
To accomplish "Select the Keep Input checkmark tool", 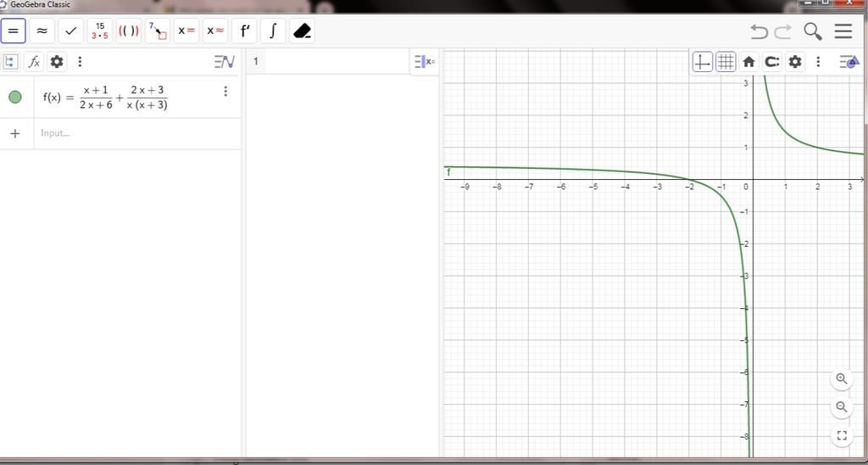I will coord(71,31).
